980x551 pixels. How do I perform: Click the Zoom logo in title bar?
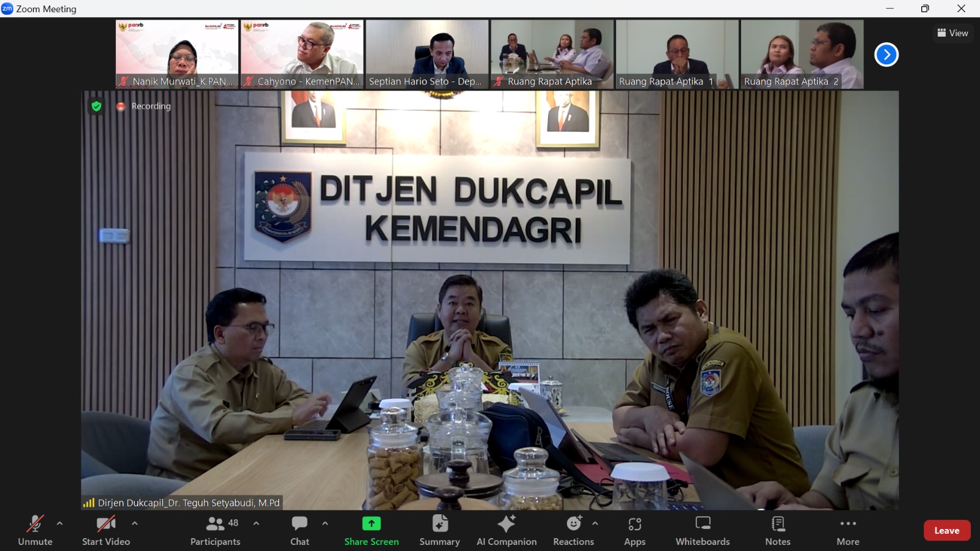pyautogui.click(x=7, y=9)
